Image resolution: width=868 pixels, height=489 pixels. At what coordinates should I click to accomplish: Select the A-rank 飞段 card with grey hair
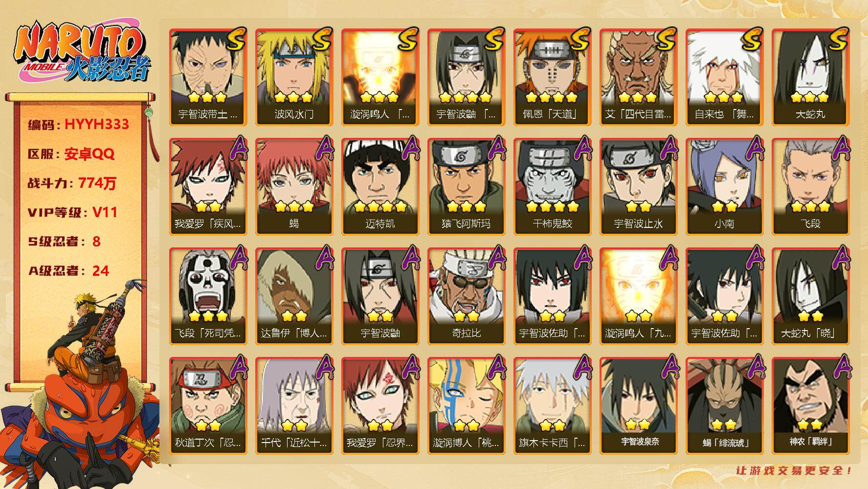tap(810, 186)
